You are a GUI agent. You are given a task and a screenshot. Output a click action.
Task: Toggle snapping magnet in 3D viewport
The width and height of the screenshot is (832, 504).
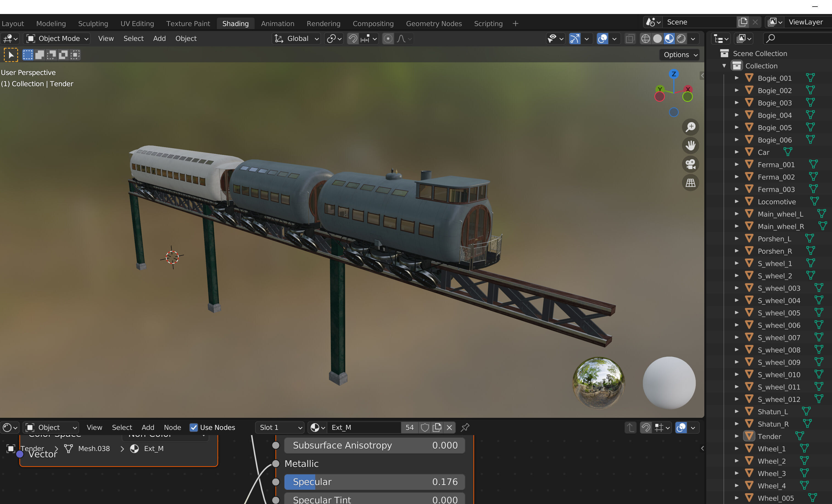pos(353,39)
